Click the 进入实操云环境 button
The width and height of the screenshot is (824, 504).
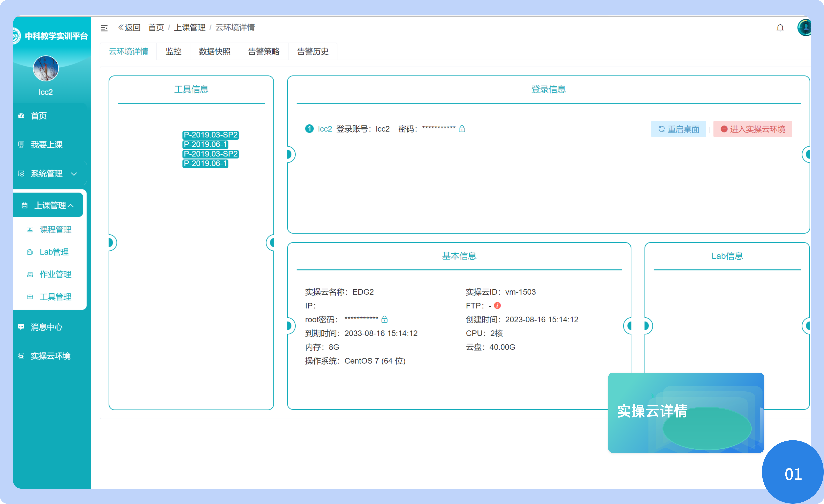point(753,129)
